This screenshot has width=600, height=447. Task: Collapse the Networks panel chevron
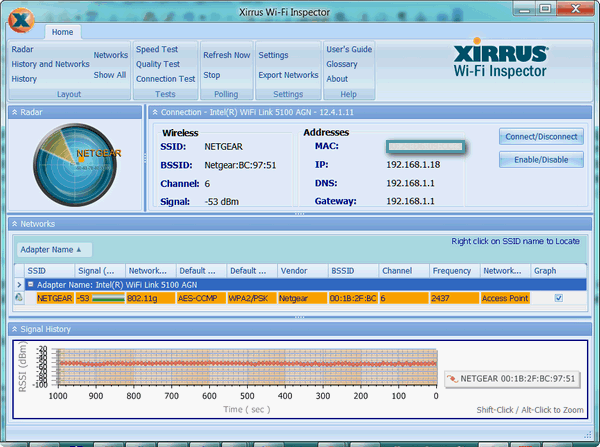click(x=15, y=224)
